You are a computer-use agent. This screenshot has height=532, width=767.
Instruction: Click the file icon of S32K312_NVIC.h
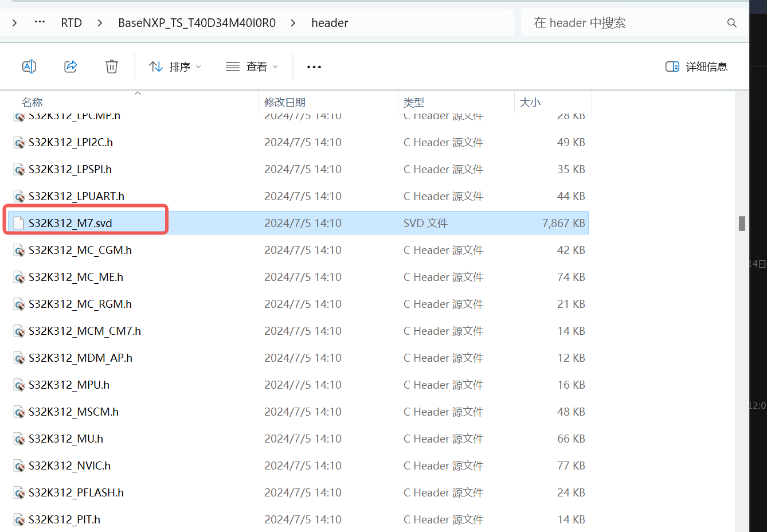click(x=19, y=465)
